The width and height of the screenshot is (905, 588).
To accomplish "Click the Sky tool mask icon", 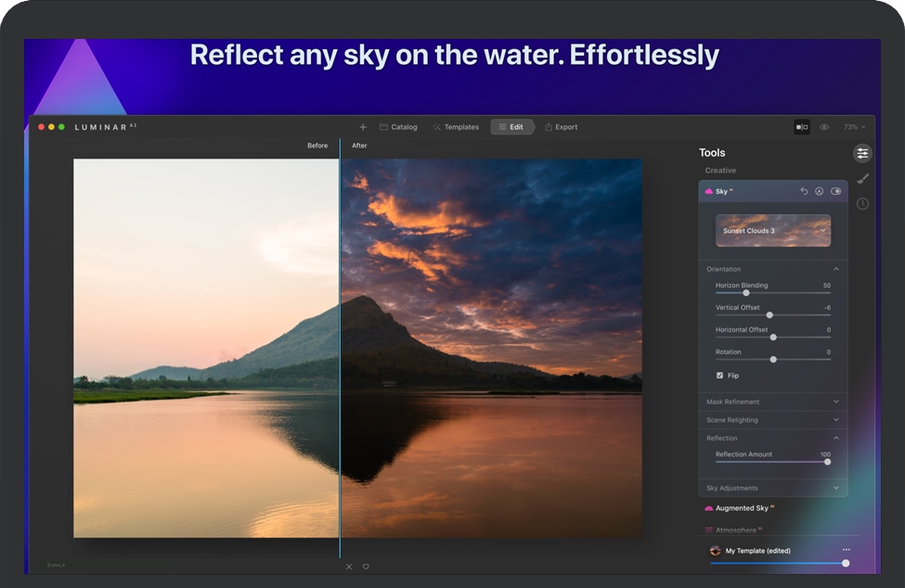I will [820, 191].
